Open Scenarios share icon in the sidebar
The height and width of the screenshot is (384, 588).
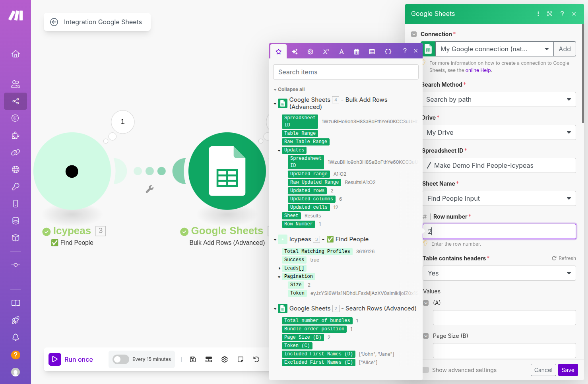tap(16, 101)
